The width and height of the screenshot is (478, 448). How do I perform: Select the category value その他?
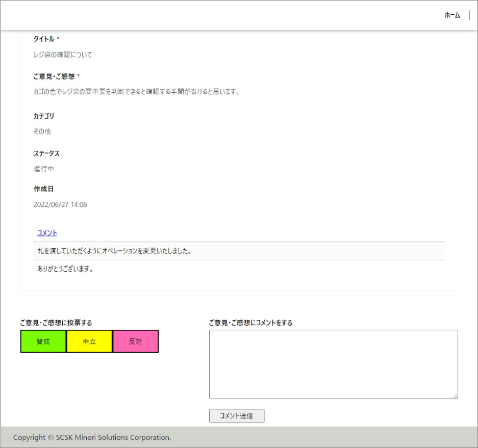[x=42, y=131]
